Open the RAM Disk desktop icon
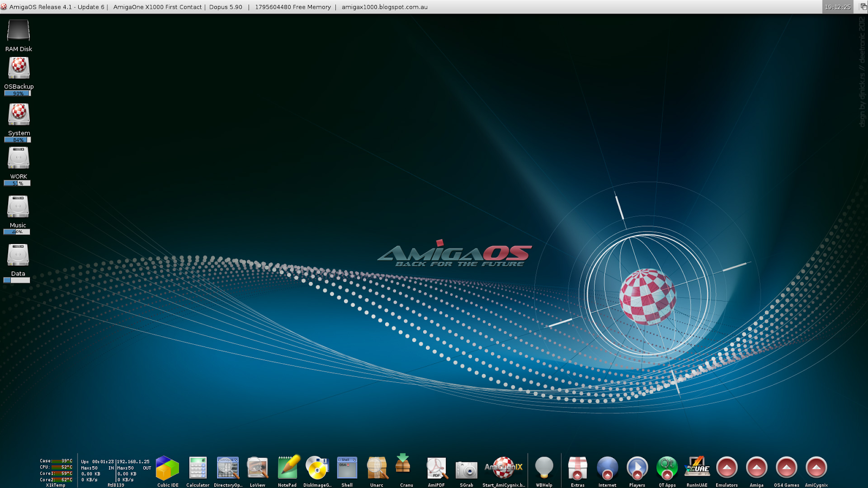This screenshot has width=868, height=488. tap(18, 31)
